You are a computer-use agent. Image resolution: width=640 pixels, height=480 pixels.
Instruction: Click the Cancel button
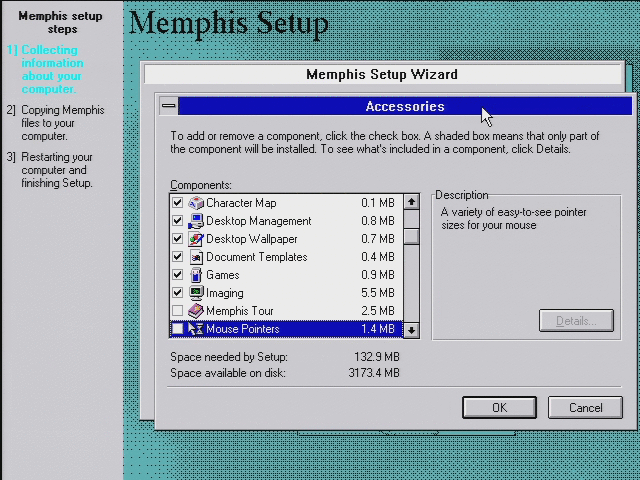point(585,407)
